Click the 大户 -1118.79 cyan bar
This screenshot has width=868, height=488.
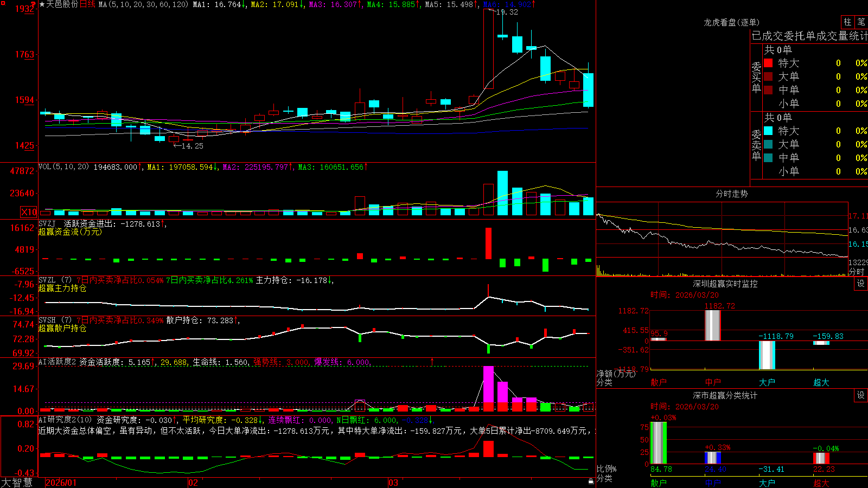point(767,355)
